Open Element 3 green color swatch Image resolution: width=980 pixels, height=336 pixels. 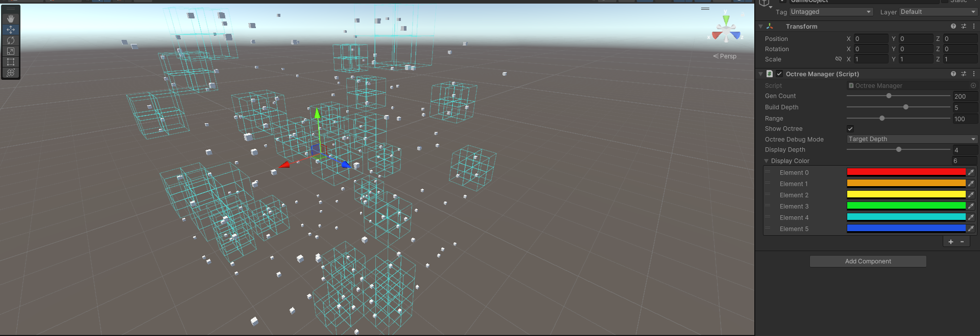(x=906, y=206)
